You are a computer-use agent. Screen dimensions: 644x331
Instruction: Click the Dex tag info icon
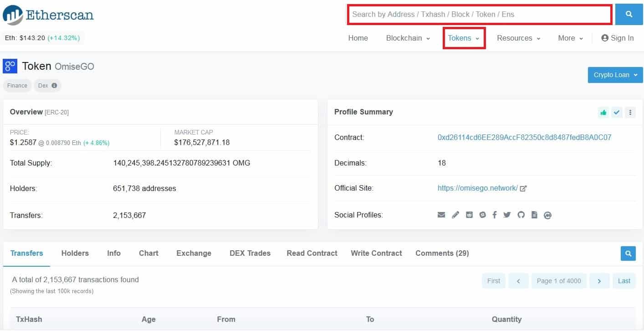click(x=54, y=86)
